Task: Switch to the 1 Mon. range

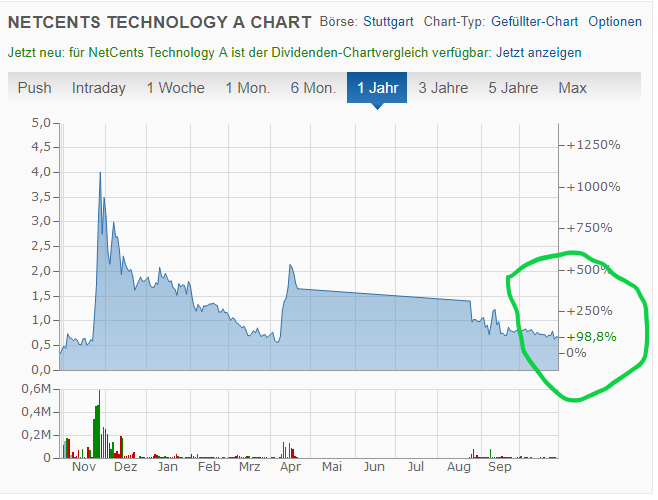Action: (x=248, y=88)
